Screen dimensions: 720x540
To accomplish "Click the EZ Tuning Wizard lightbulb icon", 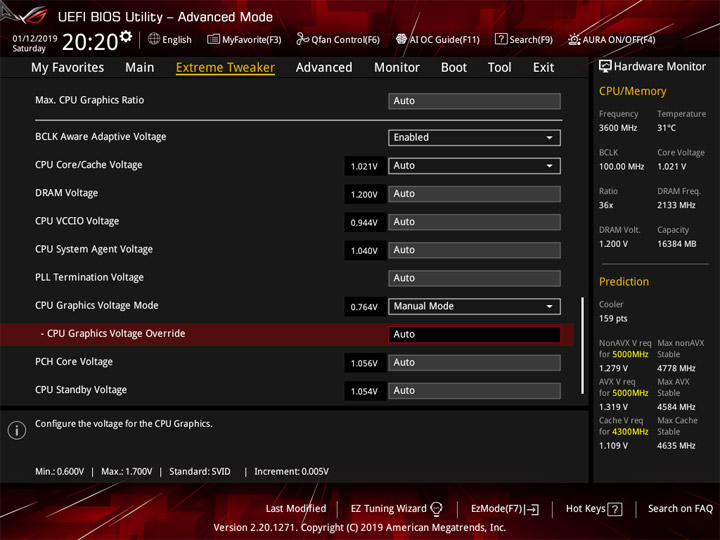I will click(436, 509).
